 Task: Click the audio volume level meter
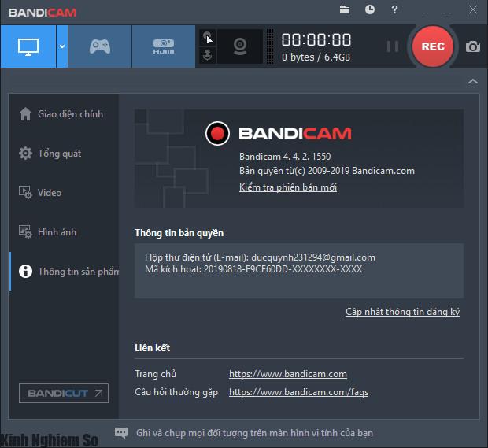click(270, 46)
